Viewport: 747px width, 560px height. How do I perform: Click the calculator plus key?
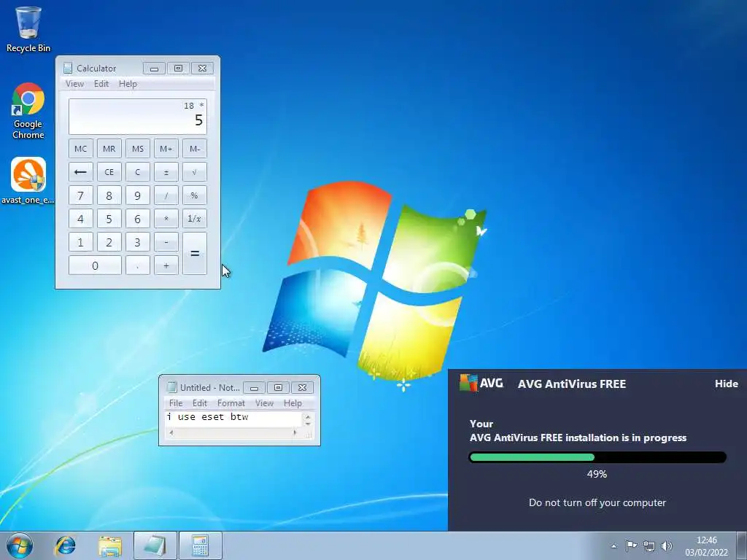[x=166, y=265]
